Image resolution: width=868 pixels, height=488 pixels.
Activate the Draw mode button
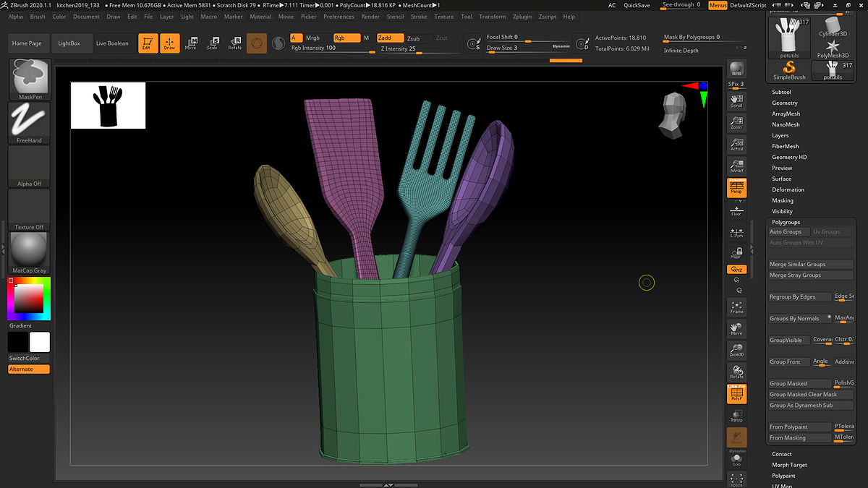click(169, 43)
